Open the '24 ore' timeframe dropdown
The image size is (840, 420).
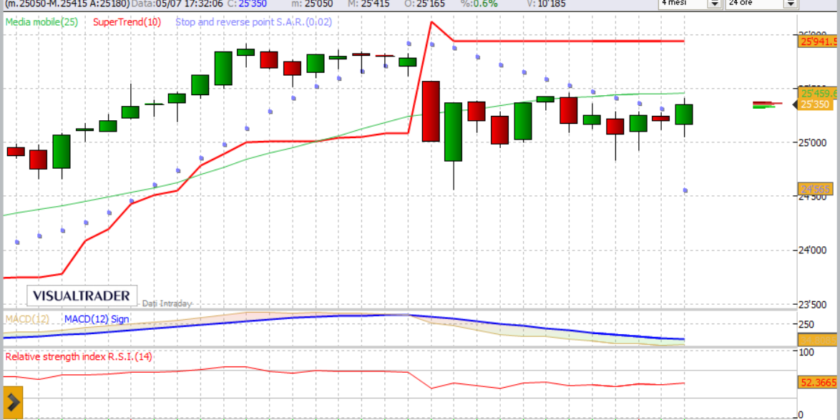click(x=791, y=3)
